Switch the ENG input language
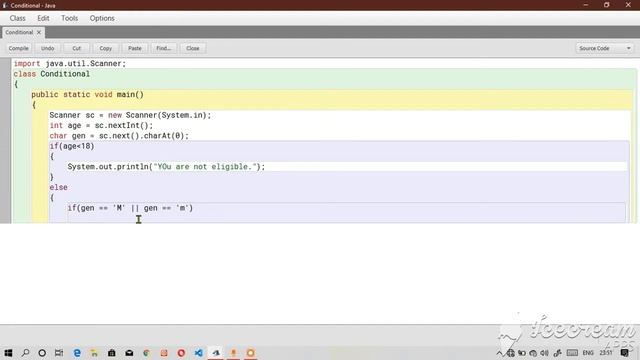Screen dimensions: 640x360 pos(588,353)
